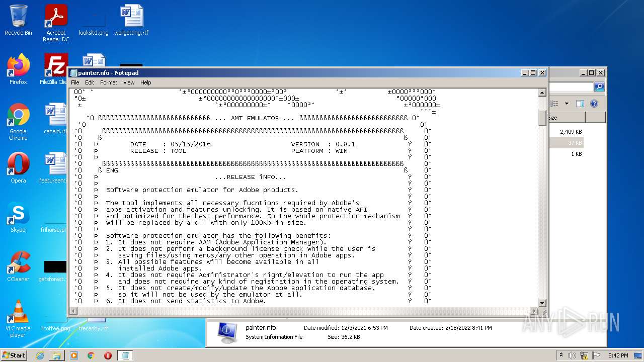Image resolution: width=644 pixels, height=362 pixels.
Task: Click painter.nfo file icon in details pane
Action: (x=227, y=332)
